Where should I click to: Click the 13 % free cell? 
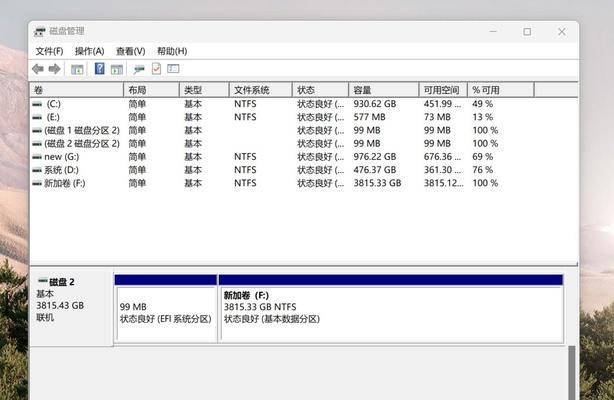point(482,118)
